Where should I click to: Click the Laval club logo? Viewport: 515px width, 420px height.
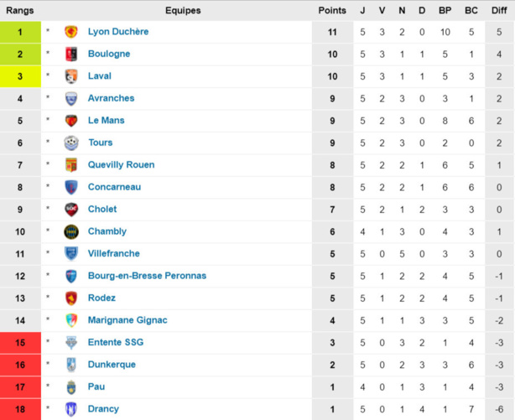point(71,76)
